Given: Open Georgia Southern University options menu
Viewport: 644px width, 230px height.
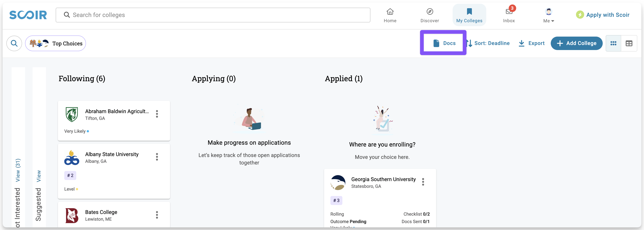Looking at the screenshot, I should (423, 182).
